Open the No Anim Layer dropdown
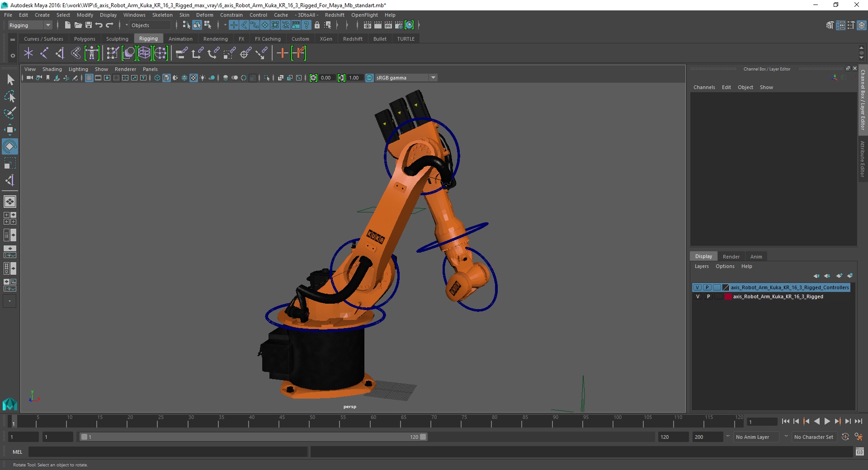 coord(756,437)
